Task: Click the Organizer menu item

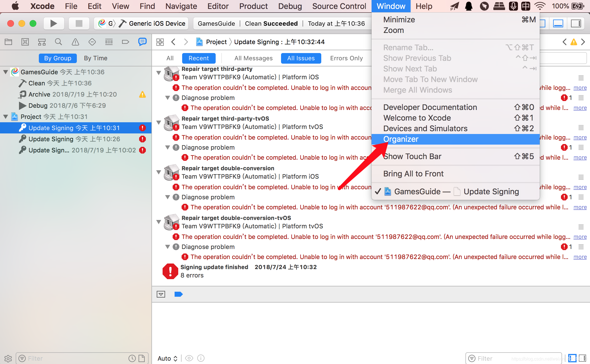Action: (x=400, y=139)
